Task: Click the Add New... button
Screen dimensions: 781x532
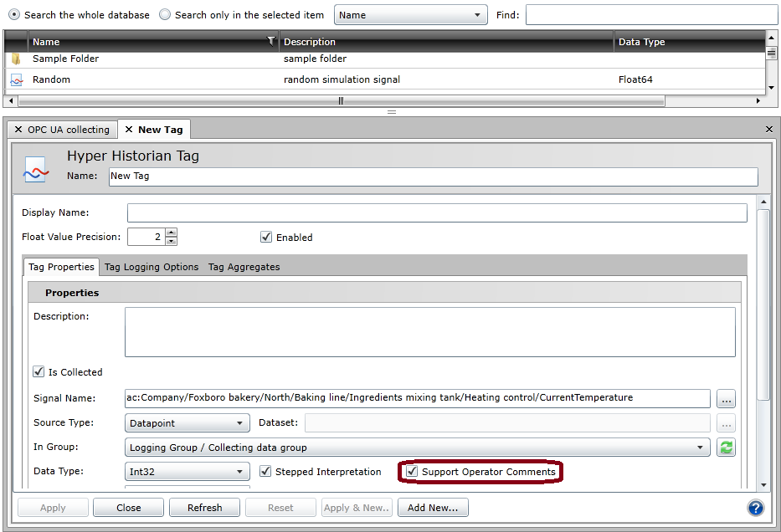Action: (x=433, y=508)
